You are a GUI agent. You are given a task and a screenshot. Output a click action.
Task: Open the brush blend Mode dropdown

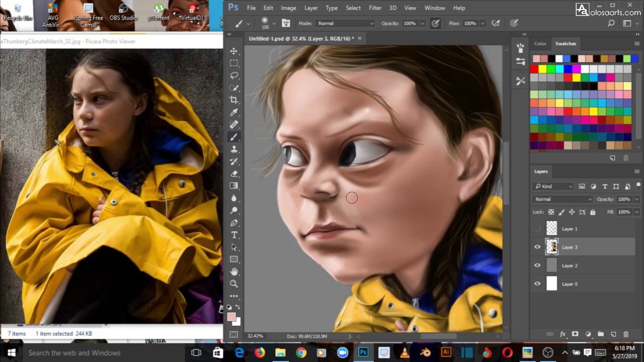(345, 24)
